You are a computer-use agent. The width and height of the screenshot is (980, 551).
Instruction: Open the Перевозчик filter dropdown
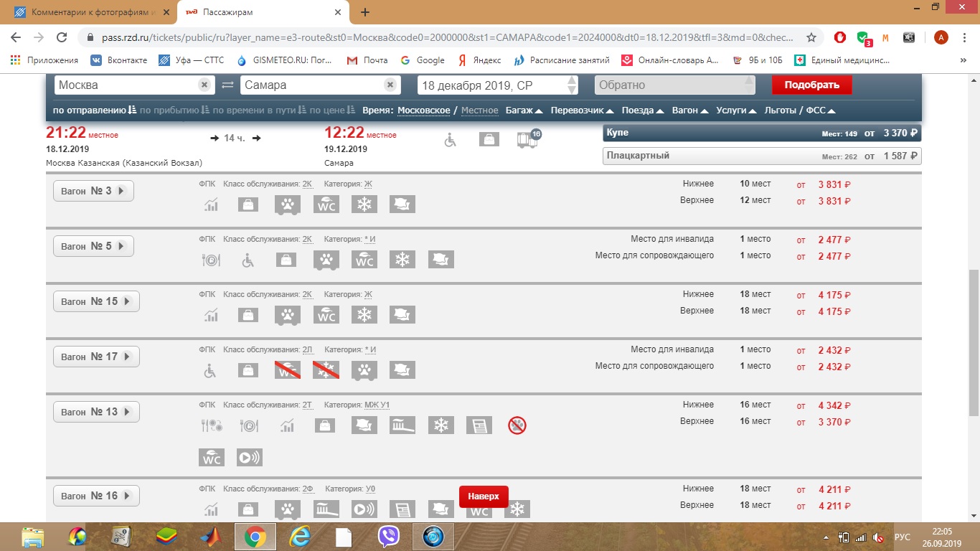point(582,110)
